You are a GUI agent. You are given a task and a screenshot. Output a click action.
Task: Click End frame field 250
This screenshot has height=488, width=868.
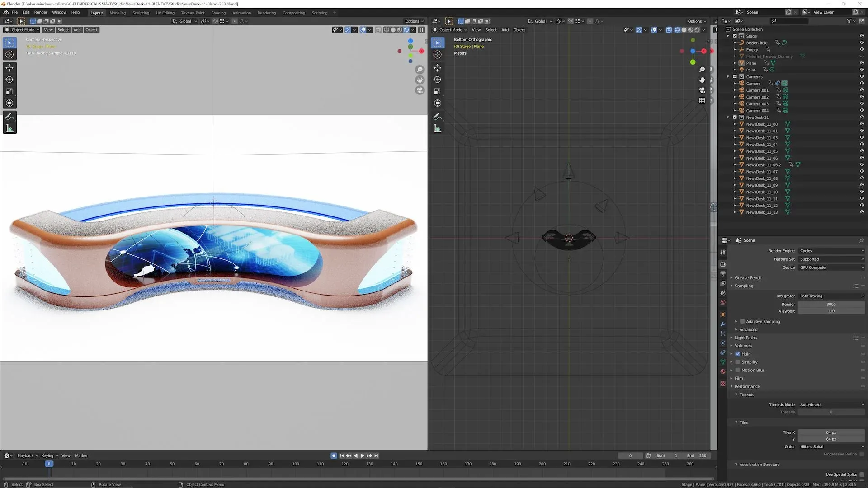[697, 455]
